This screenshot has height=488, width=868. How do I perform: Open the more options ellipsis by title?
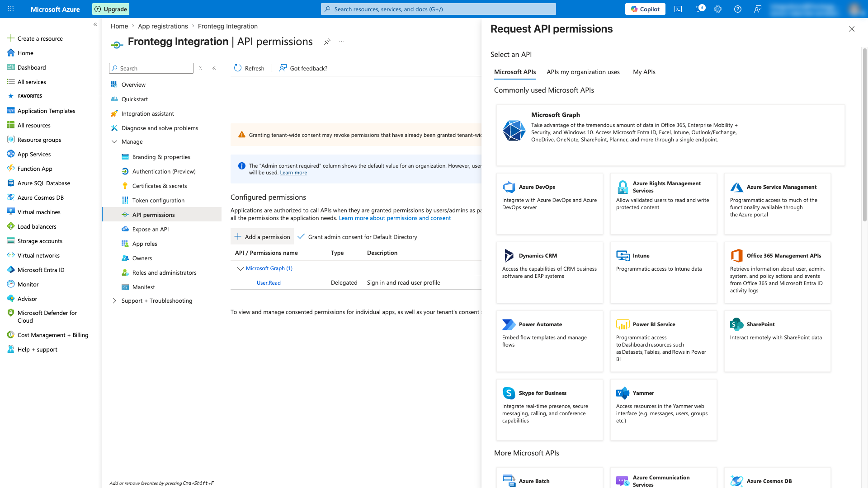click(x=342, y=42)
